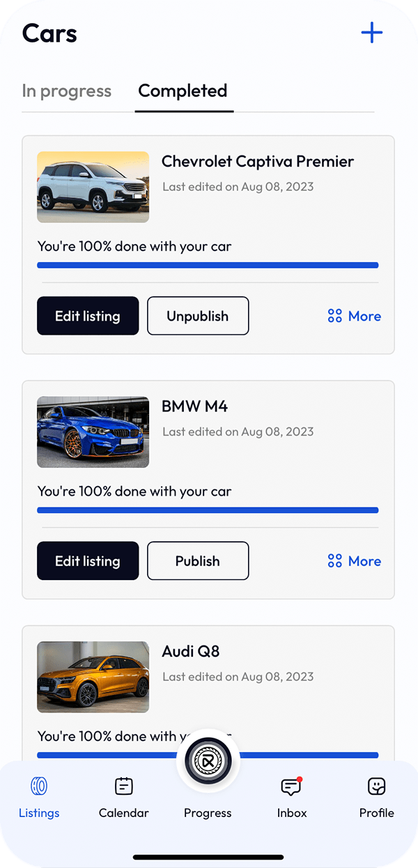This screenshot has height=868, width=418.
Task: Open More options for the BMW M4
Action: tap(354, 561)
